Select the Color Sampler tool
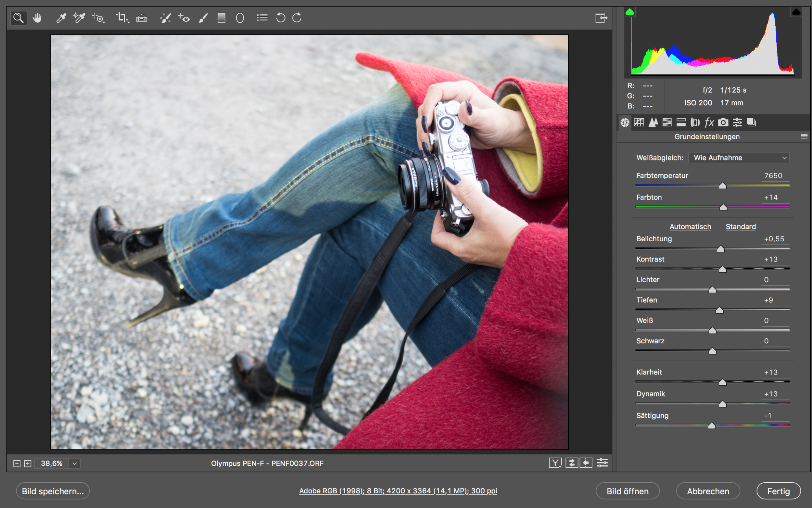The height and width of the screenshot is (508, 812). coord(79,18)
